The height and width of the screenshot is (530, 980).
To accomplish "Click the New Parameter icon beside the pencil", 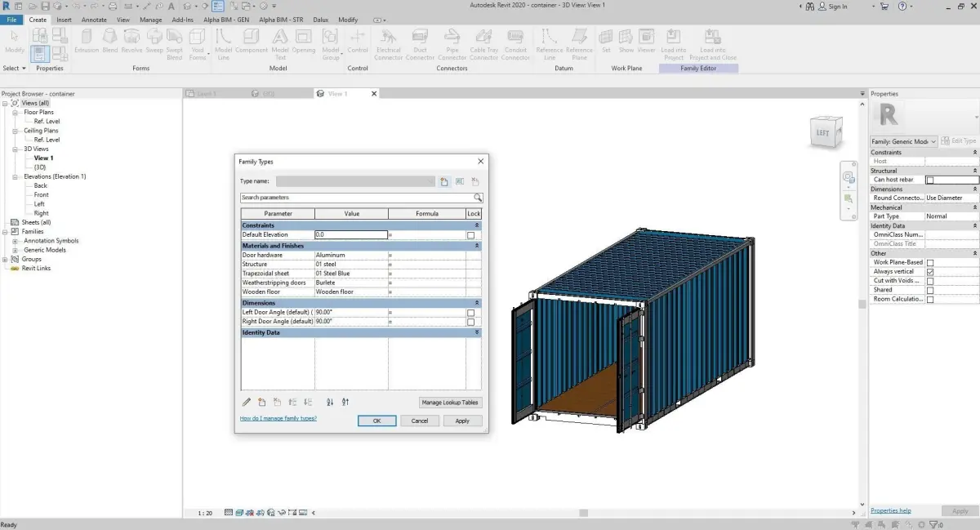I will [262, 402].
